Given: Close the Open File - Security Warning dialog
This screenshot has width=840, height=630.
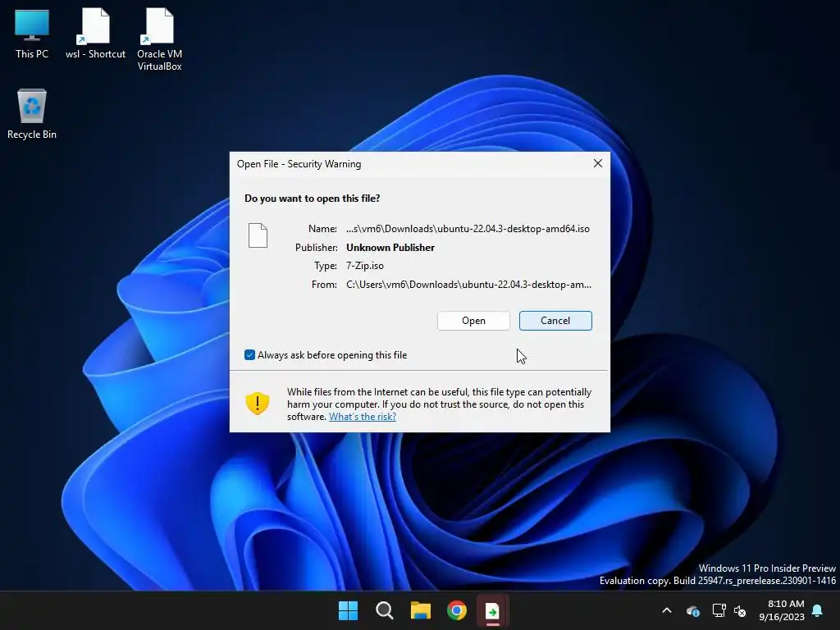Looking at the screenshot, I should pyautogui.click(x=598, y=163).
